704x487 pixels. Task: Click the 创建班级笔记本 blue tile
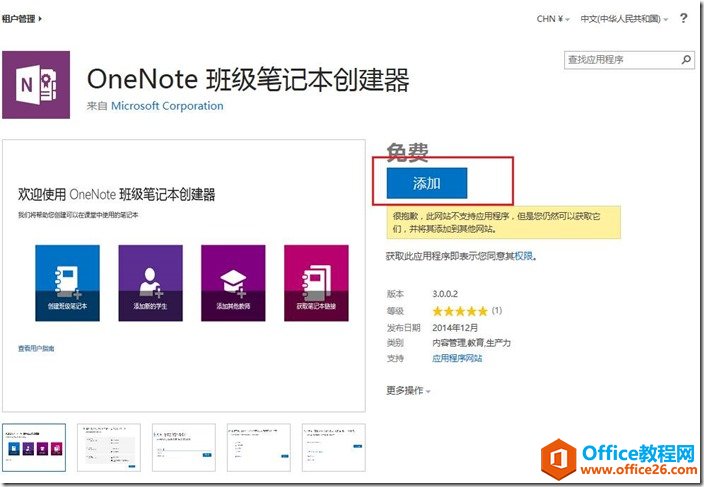pyautogui.click(x=67, y=283)
